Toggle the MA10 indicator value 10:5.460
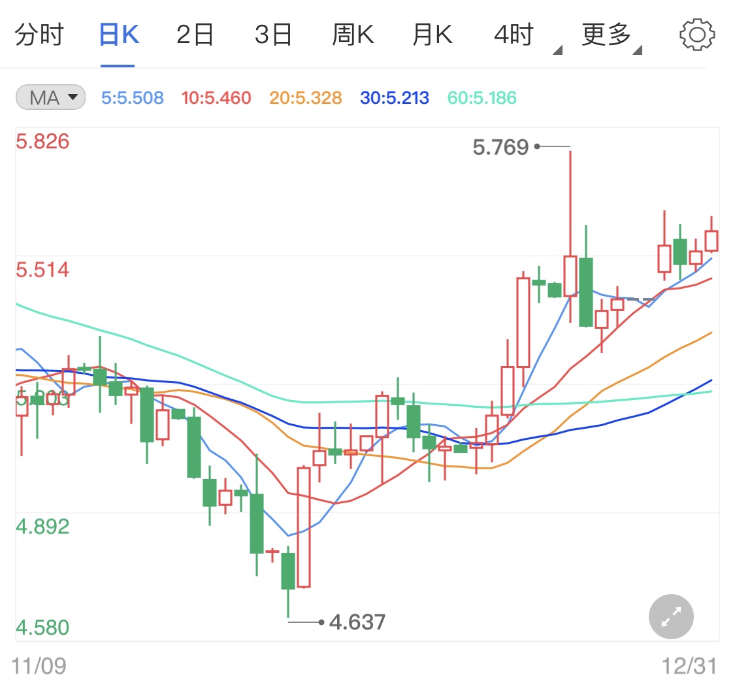Screen dimensions: 735x700 (x=216, y=97)
